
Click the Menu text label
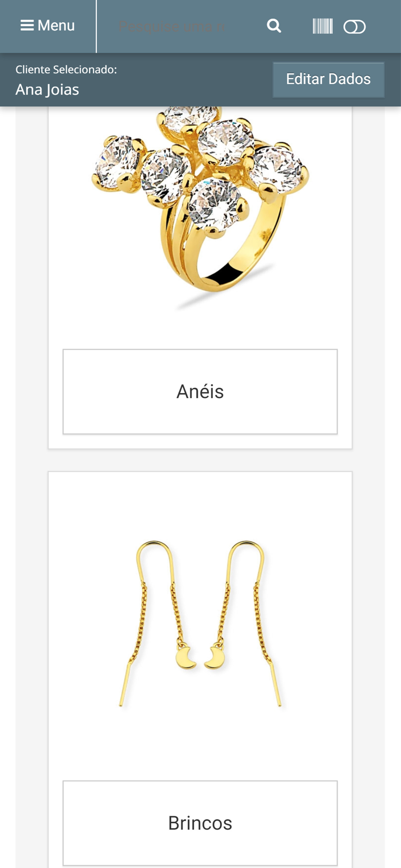pos(56,26)
